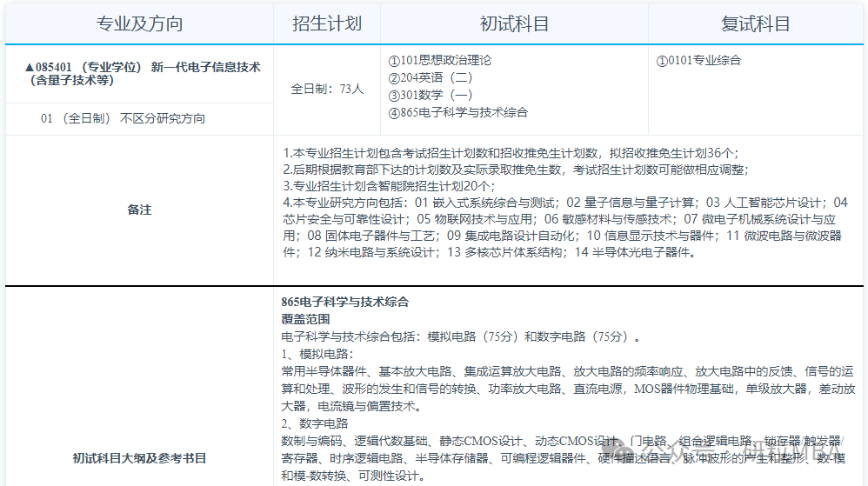Select ③301数学（一） exam subject

tap(431, 96)
